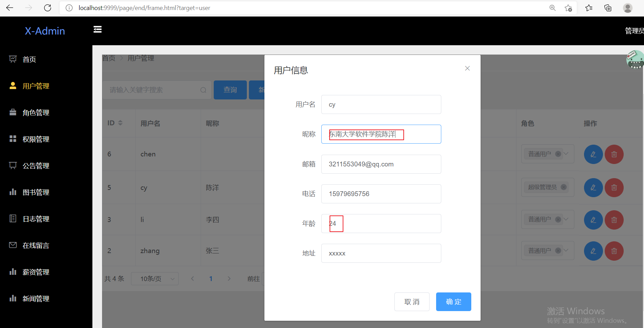The image size is (644, 328).
Task: Click the 权限管理 grid icon
Action: [x=13, y=139]
